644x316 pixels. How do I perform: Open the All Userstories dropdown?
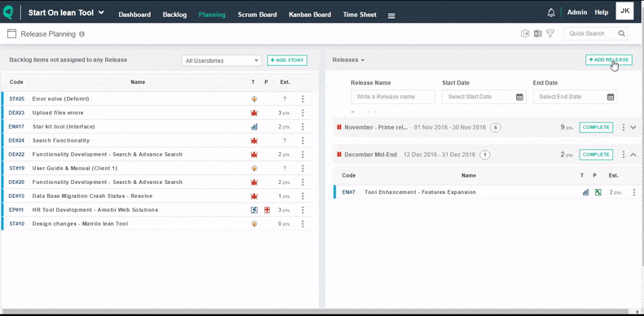click(x=222, y=61)
